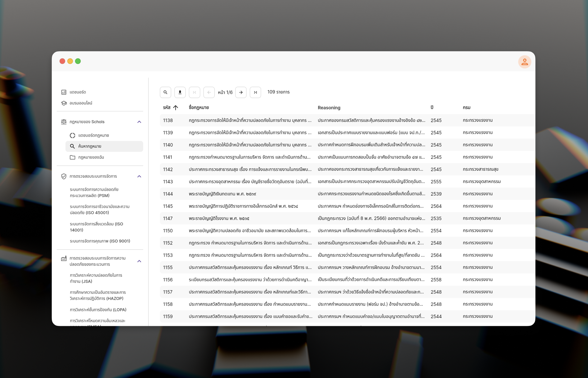Image resolution: width=588 pixels, height=378 pixels.
Task: Click the ปี column header
Action: [x=432, y=108]
